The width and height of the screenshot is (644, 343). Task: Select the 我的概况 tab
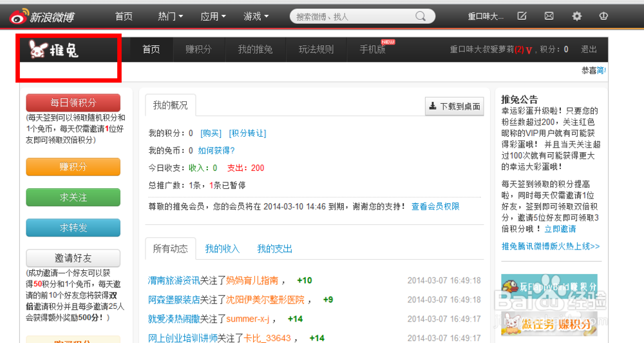[x=171, y=105]
